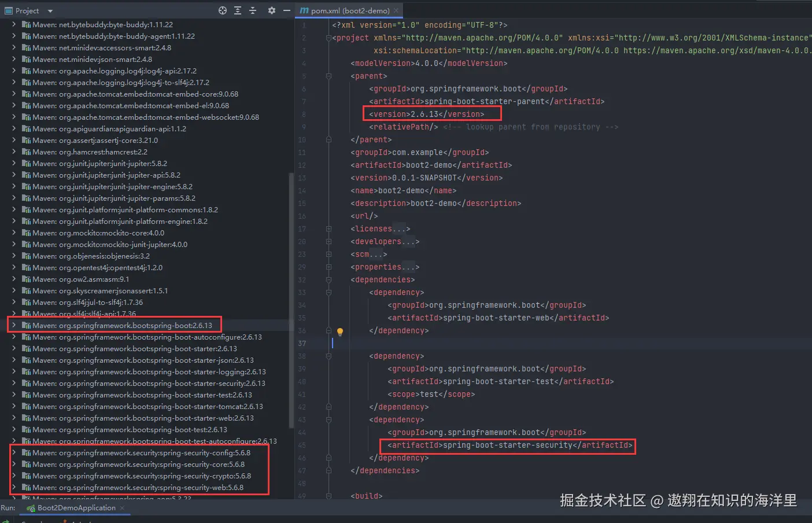Toggle fold on the build tag line
The height and width of the screenshot is (523, 812).
[329, 496]
